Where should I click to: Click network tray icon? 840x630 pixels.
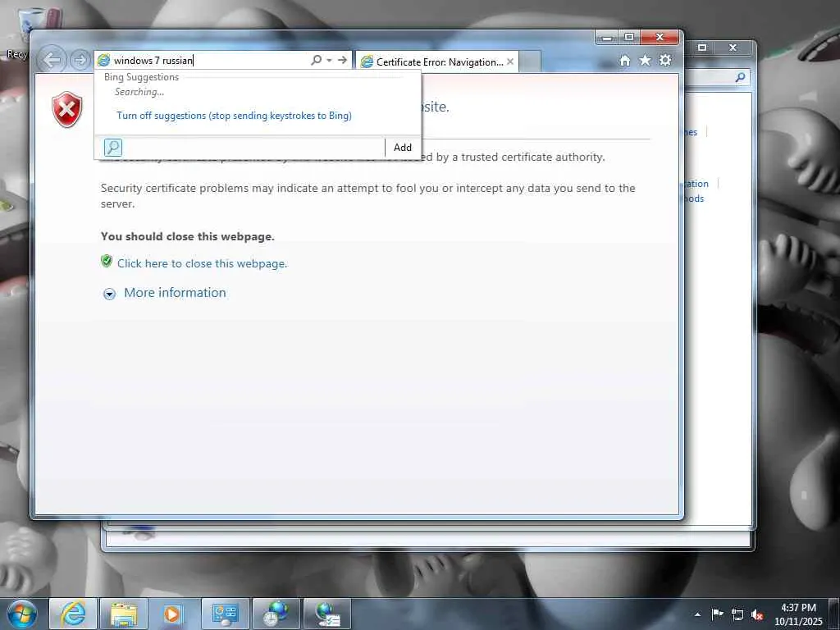(x=737, y=615)
